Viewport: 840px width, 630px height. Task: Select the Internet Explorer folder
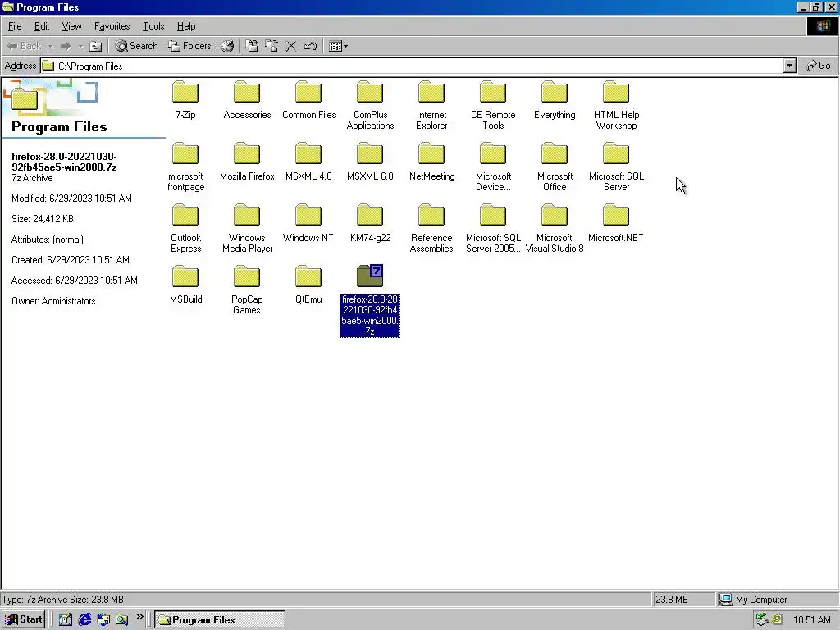[431, 106]
